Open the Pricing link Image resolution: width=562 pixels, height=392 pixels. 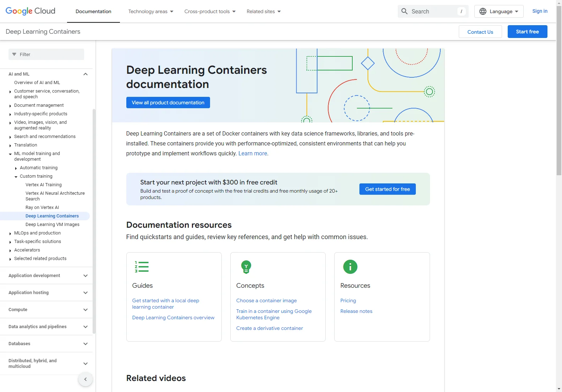click(348, 300)
